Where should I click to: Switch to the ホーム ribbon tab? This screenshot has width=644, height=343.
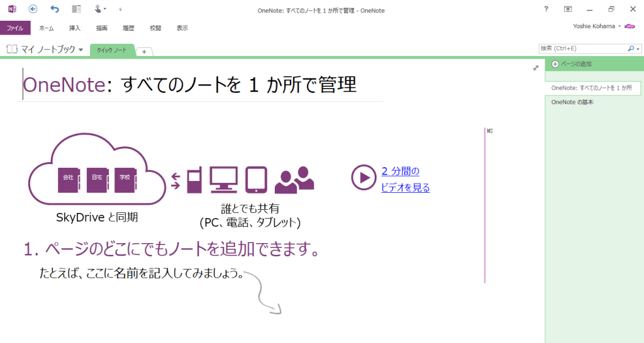[x=47, y=28]
